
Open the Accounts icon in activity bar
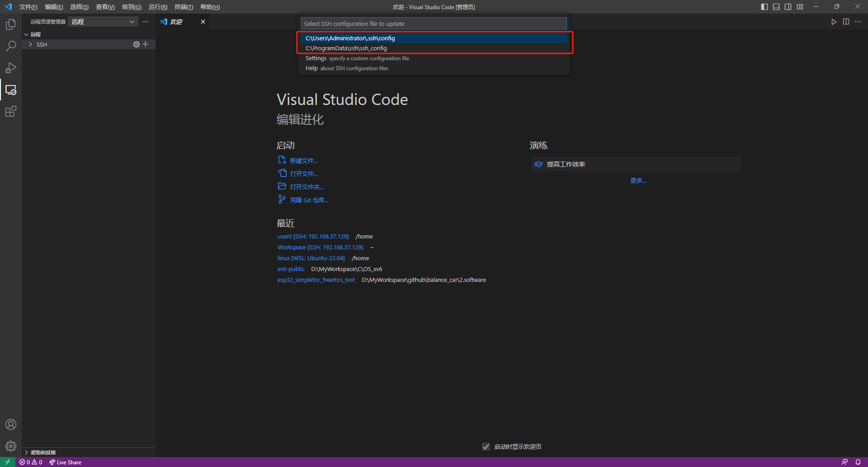(x=11, y=424)
